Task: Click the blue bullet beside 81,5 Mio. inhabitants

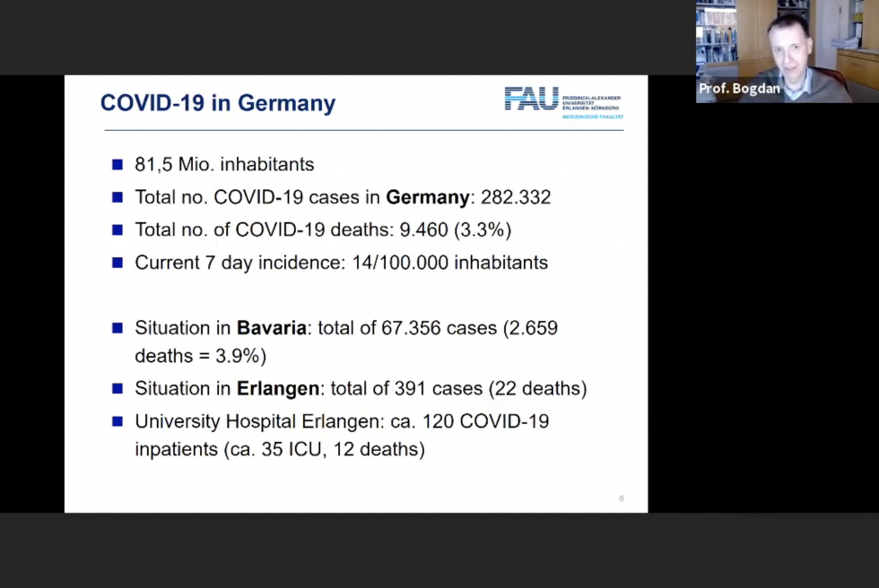Action: 117,165
